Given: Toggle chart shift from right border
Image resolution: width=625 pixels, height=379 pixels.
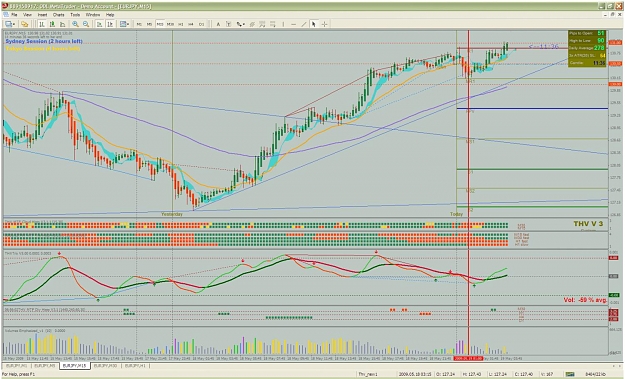Looking at the screenshot, I should [x=110, y=24].
